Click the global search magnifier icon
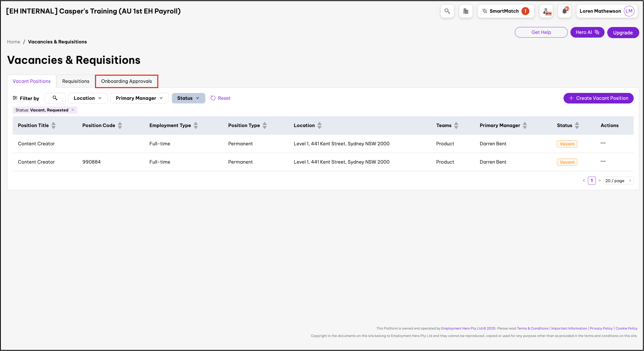The width and height of the screenshot is (644, 351). 447,11
